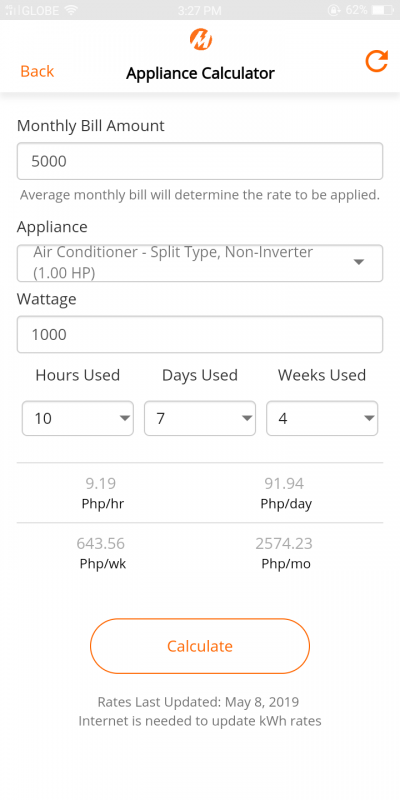Tap the 9.19 Php/hr result
The width and height of the screenshot is (400, 800).
[102, 493]
